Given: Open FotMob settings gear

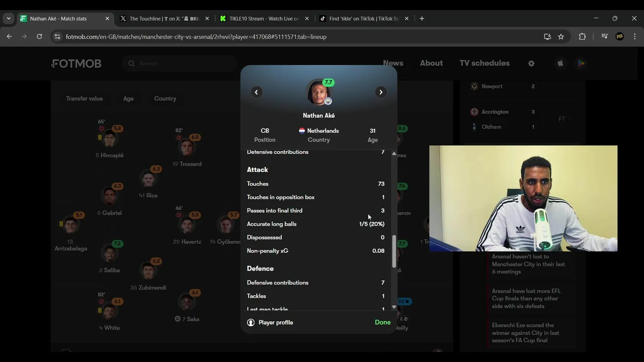Looking at the screenshot, I should pos(531,63).
